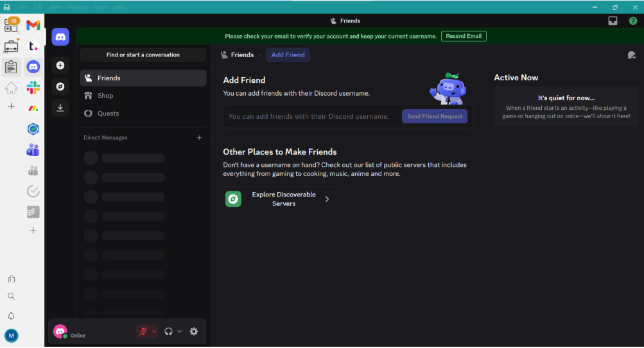Screen dimensions: 644x348
Task: Open Gmail from the app sidebar
Action: (x=33, y=25)
